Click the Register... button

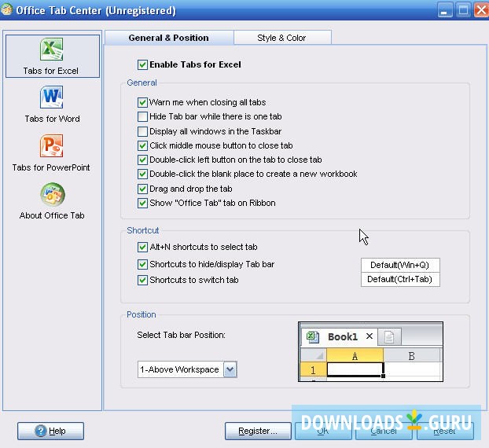coord(258,431)
